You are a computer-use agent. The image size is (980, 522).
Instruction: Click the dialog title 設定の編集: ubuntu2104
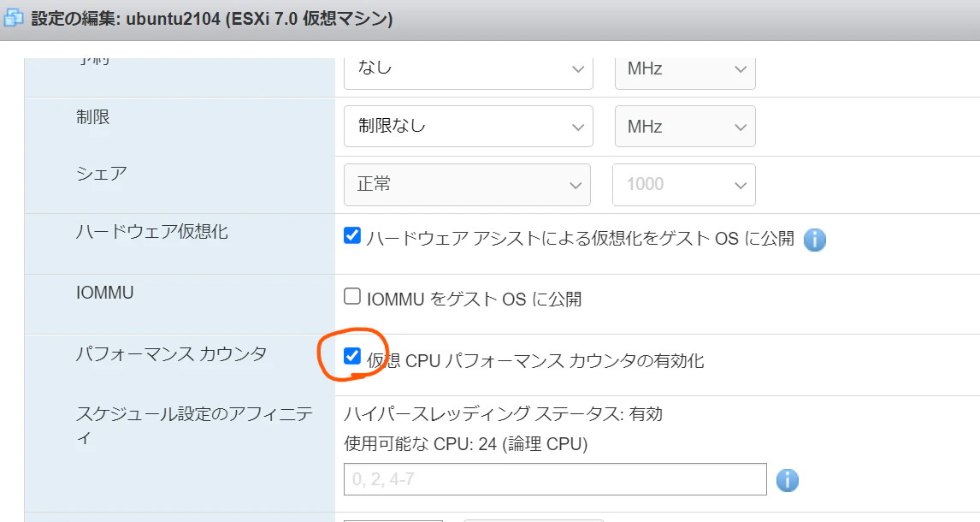(x=212, y=19)
